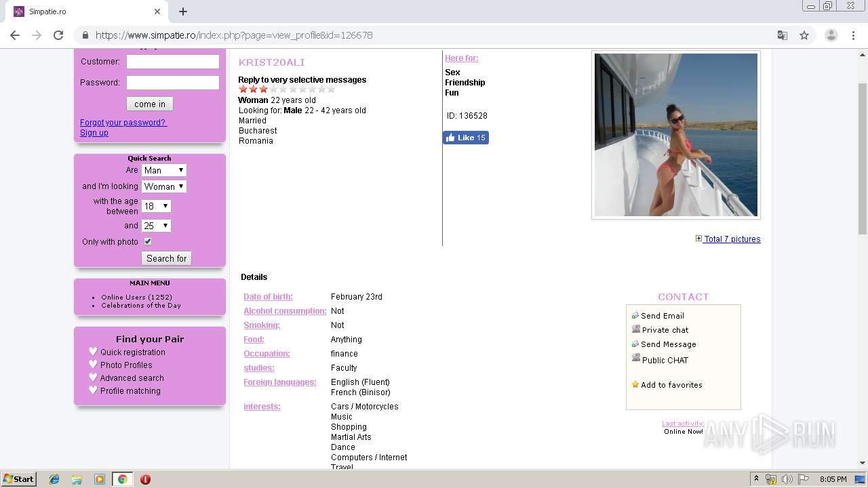The width and height of the screenshot is (868, 488).
Task: Click the 'Sign up' link
Action: [x=94, y=133]
